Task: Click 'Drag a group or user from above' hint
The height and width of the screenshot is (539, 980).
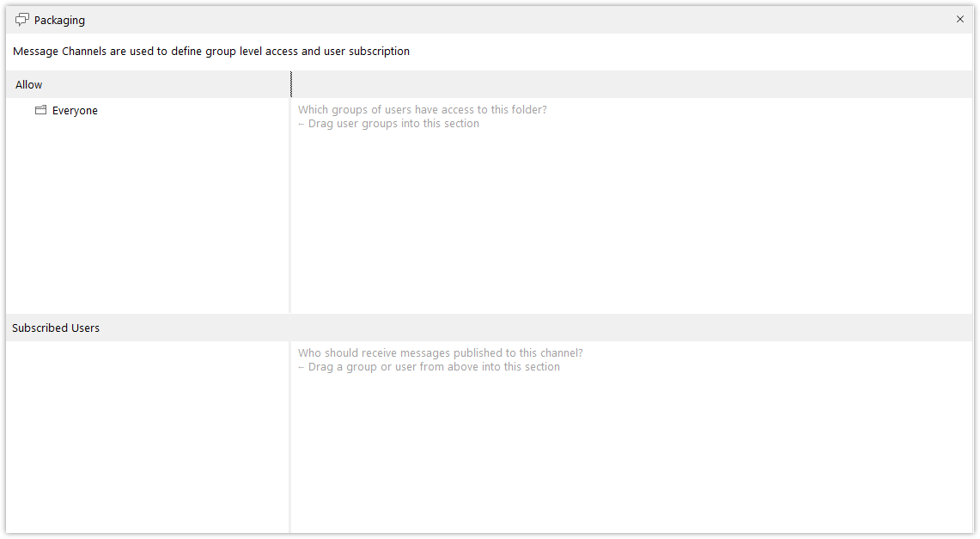Action: click(429, 367)
